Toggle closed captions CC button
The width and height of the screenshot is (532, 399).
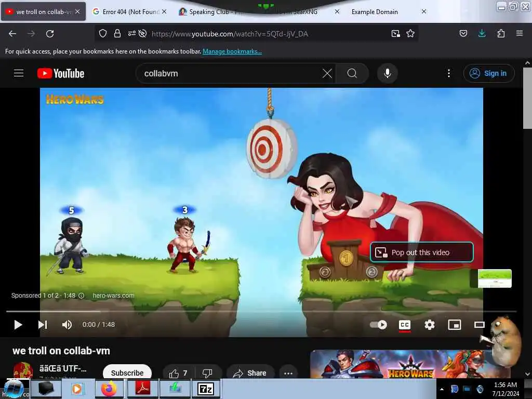(404, 325)
